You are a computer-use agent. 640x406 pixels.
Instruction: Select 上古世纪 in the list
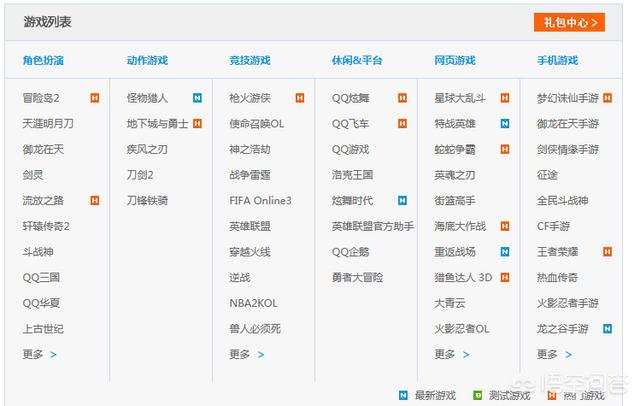tap(43, 328)
